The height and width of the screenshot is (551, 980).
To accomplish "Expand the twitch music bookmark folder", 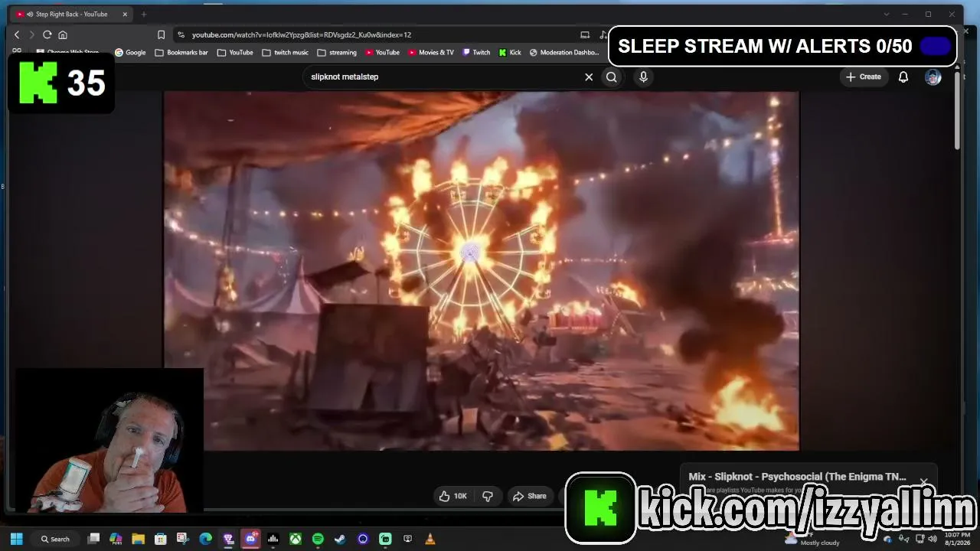I will click(x=286, y=53).
